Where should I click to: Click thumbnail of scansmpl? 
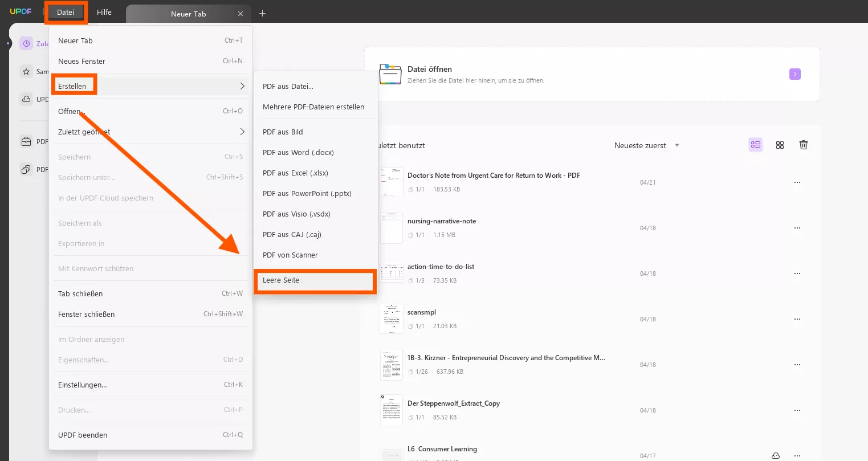click(392, 319)
